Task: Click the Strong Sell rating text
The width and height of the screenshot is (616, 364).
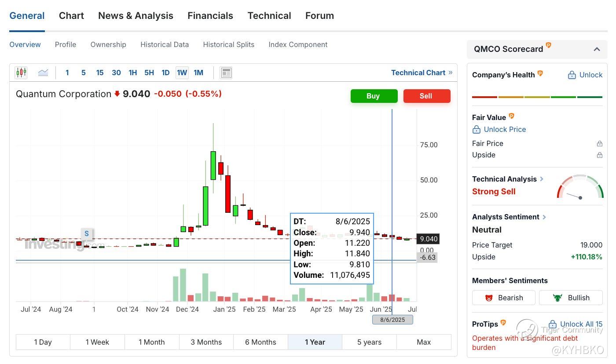Action: coord(494,191)
